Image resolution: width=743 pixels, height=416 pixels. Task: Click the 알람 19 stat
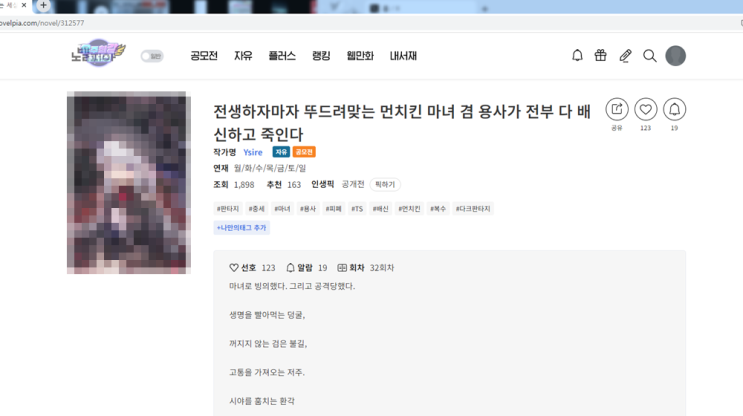(307, 268)
